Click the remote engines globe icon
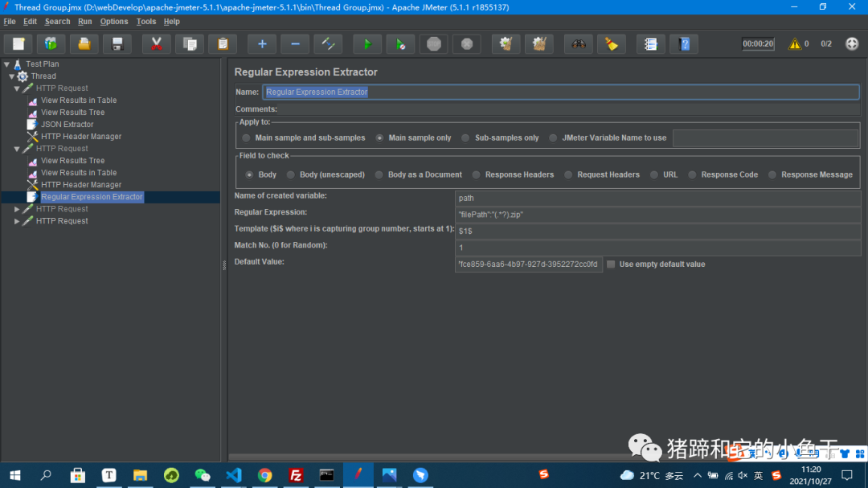The image size is (868, 488). pyautogui.click(x=852, y=43)
